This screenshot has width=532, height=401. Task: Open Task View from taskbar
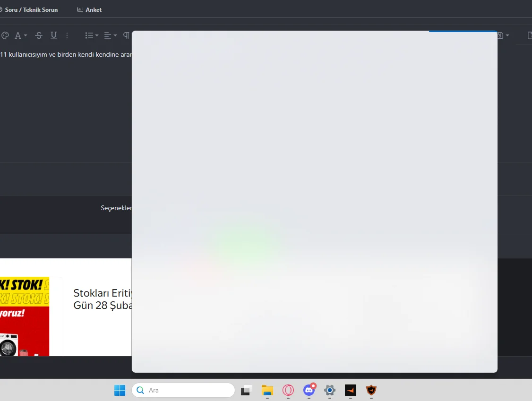(x=246, y=390)
